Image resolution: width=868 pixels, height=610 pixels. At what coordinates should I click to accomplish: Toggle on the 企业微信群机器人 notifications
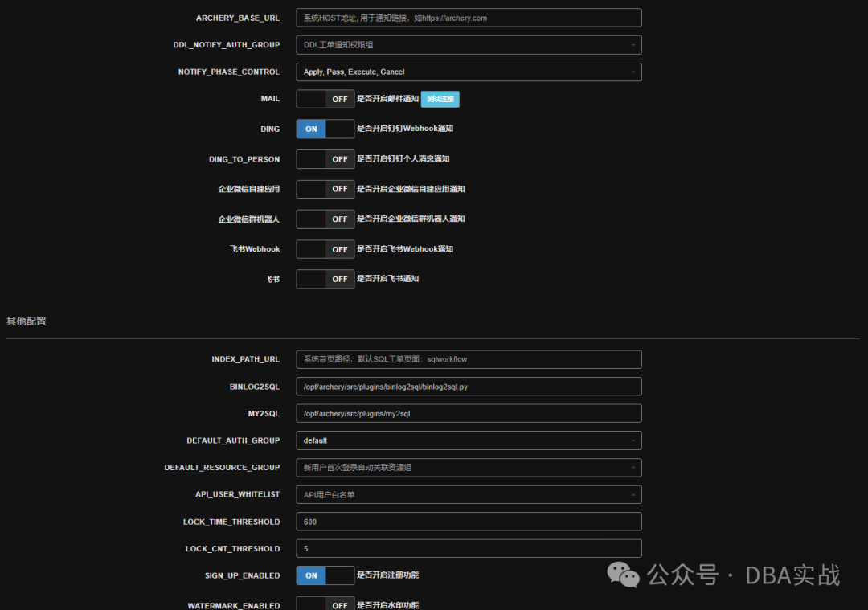click(x=325, y=219)
